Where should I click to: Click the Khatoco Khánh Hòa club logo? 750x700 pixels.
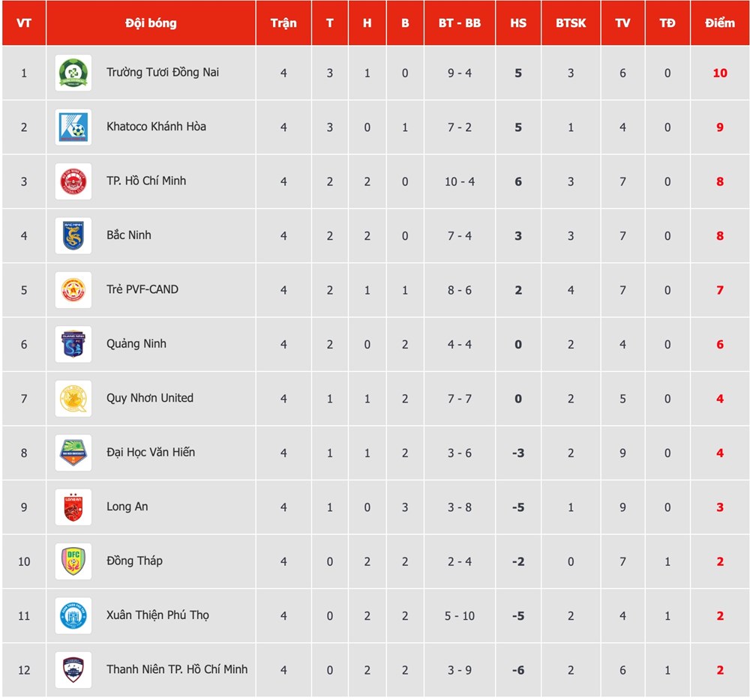click(x=73, y=127)
